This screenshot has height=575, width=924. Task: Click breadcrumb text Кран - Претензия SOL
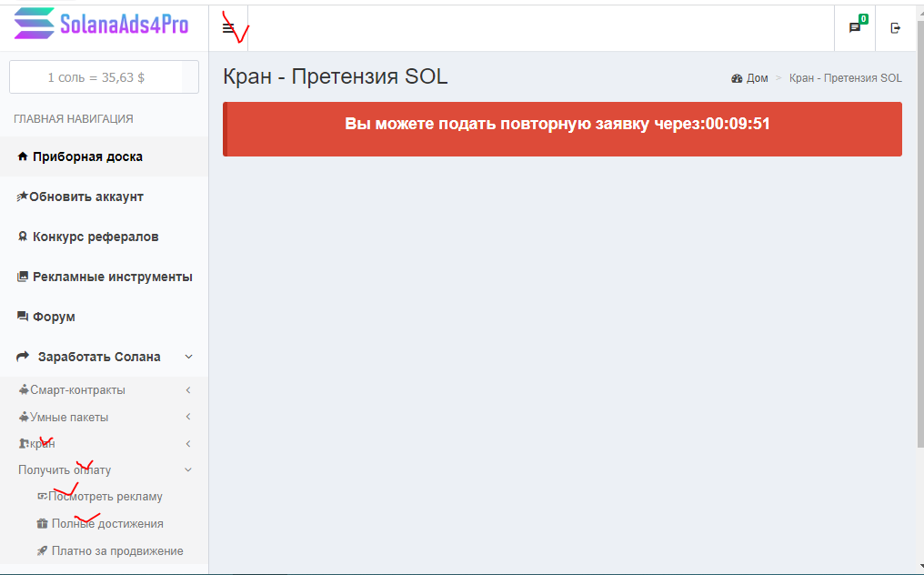845,78
